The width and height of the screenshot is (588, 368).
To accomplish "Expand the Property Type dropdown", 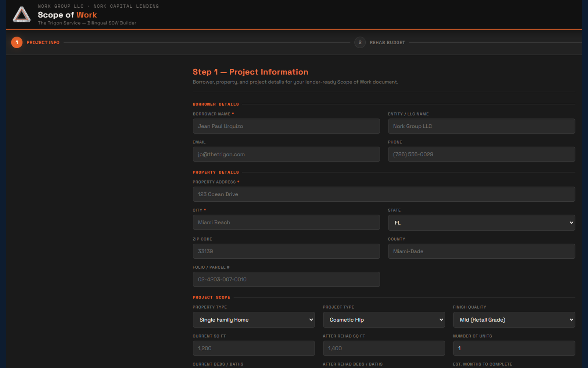I will click(254, 320).
